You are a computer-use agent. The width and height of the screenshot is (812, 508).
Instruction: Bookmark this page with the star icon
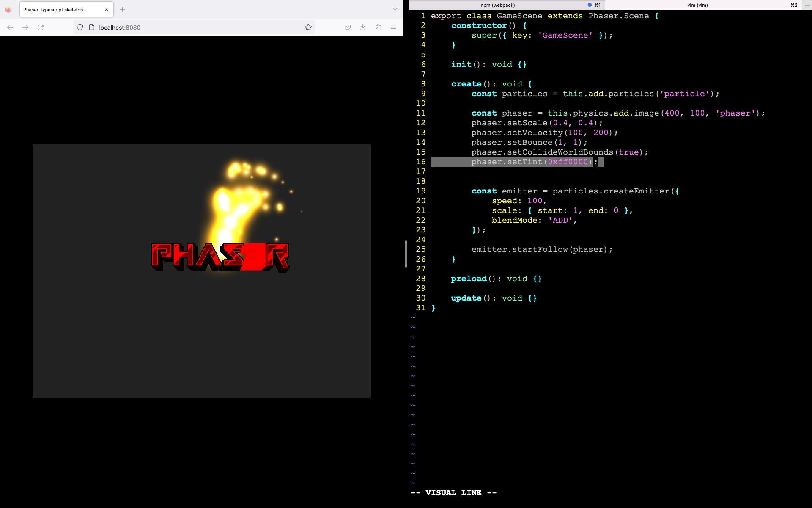[308, 27]
